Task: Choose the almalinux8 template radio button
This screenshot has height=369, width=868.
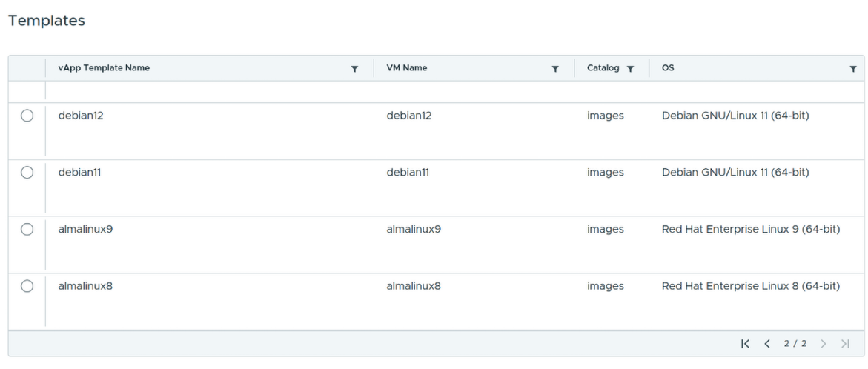Action: 27,286
